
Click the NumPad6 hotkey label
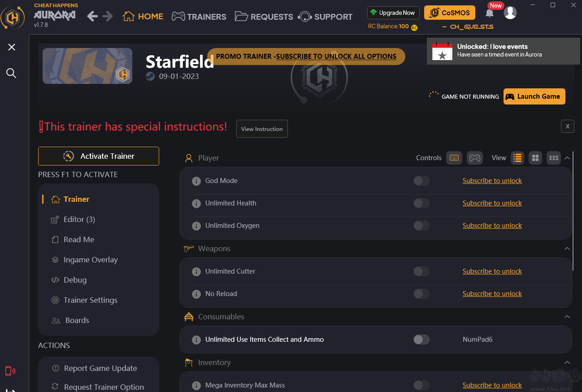tap(478, 340)
